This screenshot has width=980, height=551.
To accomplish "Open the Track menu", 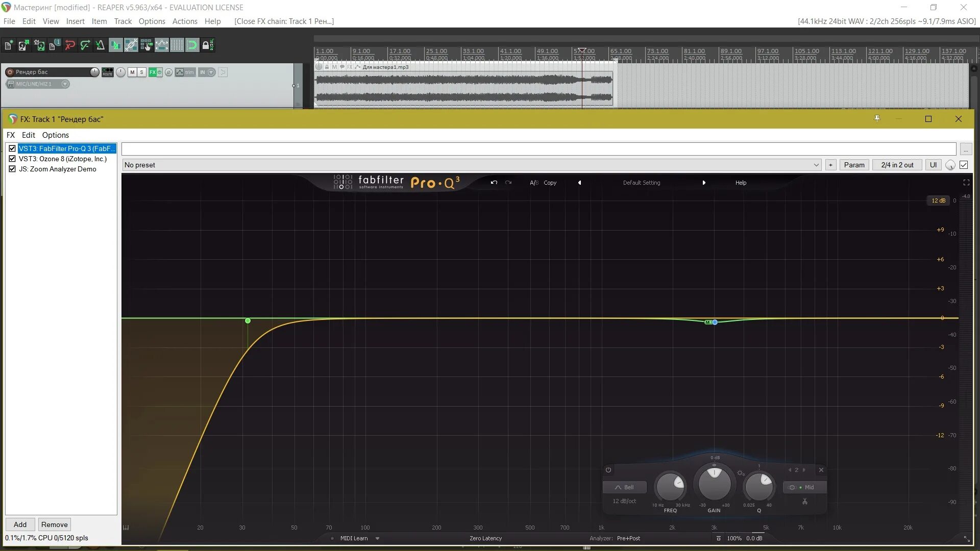I will [122, 21].
